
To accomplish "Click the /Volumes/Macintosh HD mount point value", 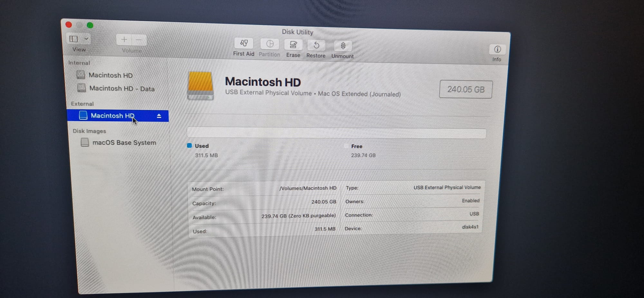I will click(x=308, y=188).
